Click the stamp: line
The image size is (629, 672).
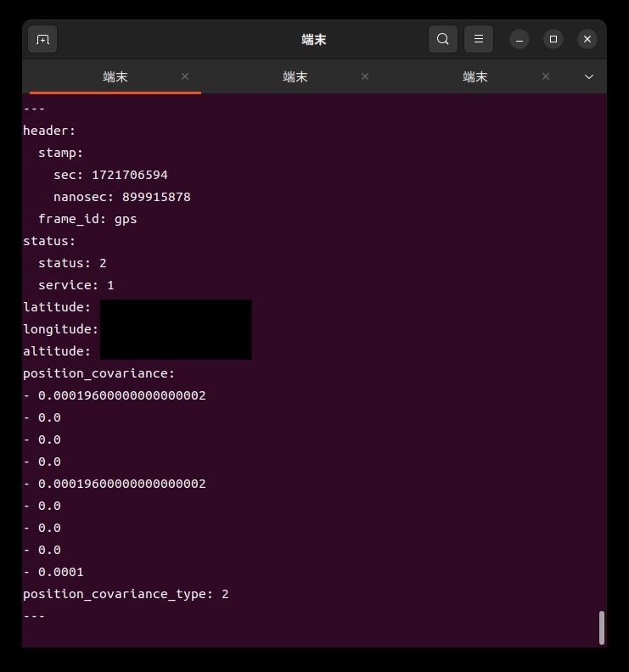[60, 153]
